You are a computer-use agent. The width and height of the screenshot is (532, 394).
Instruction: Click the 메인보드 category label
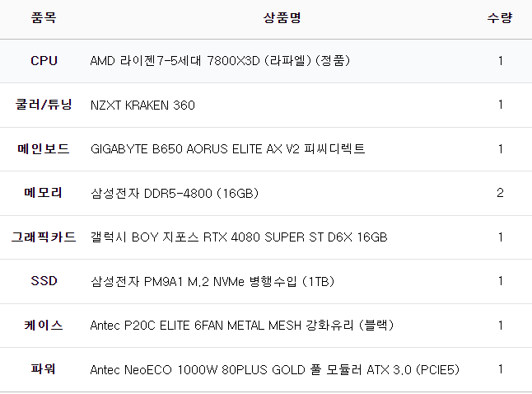click(x=44, y=149)
